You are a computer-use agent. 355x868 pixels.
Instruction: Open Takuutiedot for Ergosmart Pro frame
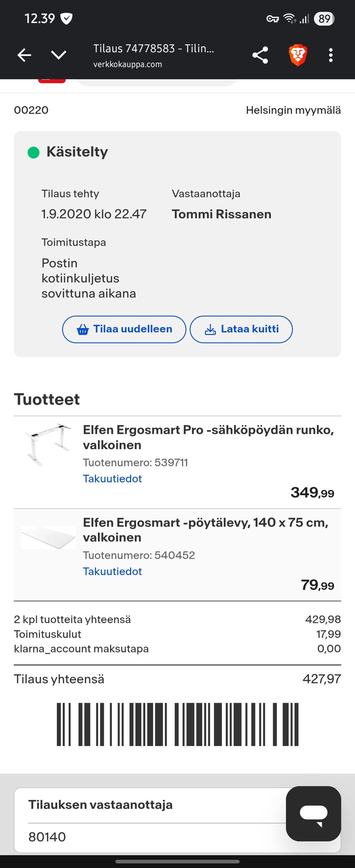click(x=112, y=479)
